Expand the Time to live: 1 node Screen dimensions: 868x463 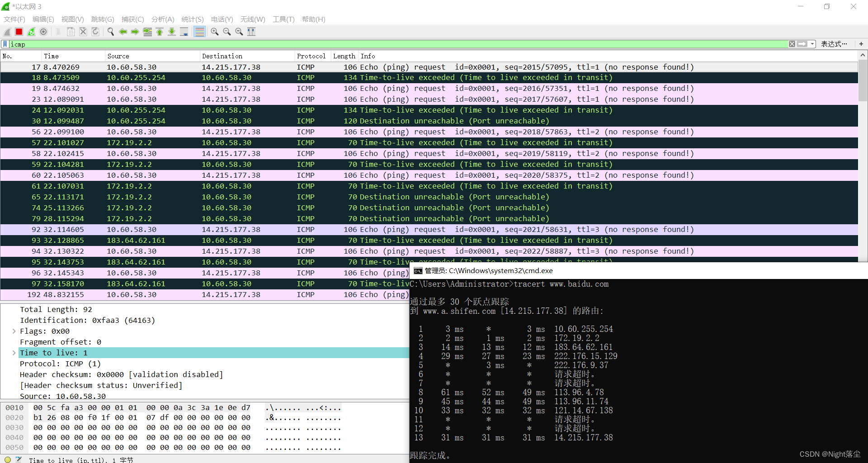[x=14, y=353]
